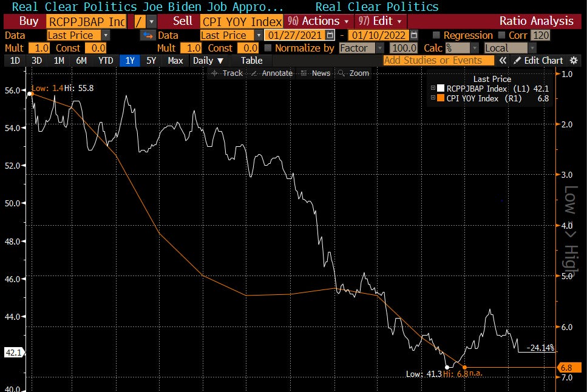Click the 42.1 left axis price marker
587x392 pixels.
point(13,353)
